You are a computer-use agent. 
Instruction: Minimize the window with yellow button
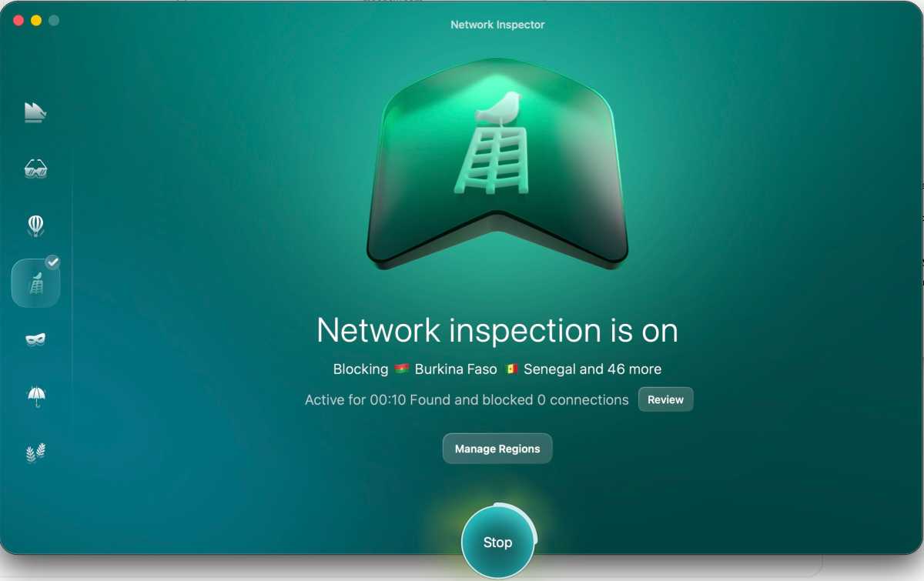(36, 20)
